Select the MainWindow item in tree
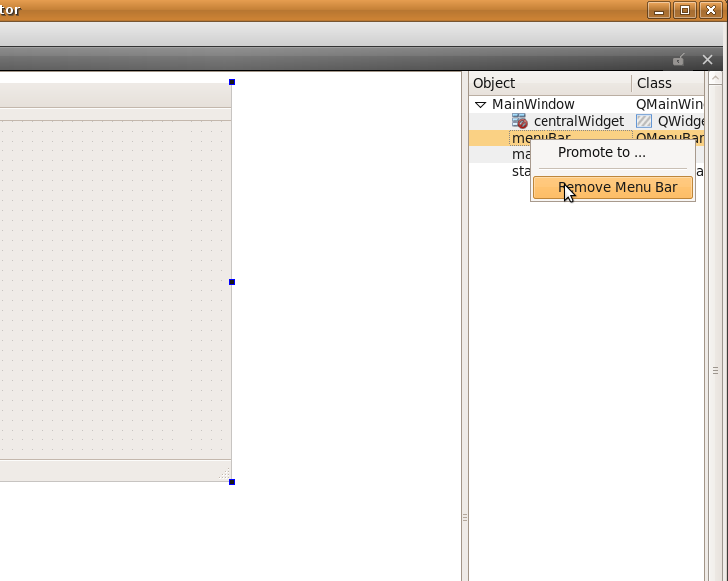 [x=533, y=104]
